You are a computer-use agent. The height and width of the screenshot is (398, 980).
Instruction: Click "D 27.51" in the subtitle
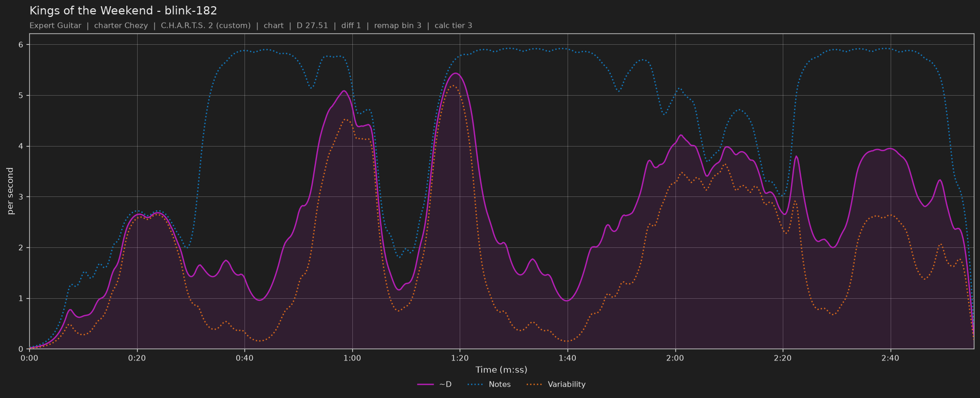pyautogui.click(x=312, y=26)
